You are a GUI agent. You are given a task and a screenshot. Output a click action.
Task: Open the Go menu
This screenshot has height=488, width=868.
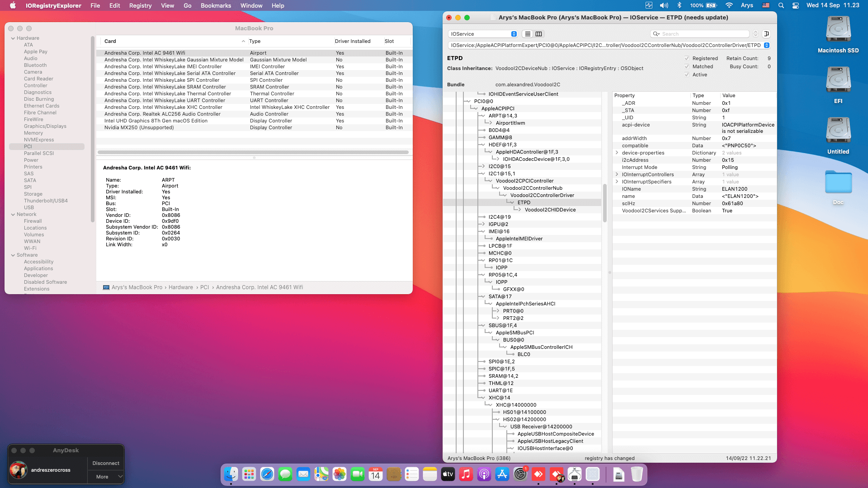coord(188,5)
